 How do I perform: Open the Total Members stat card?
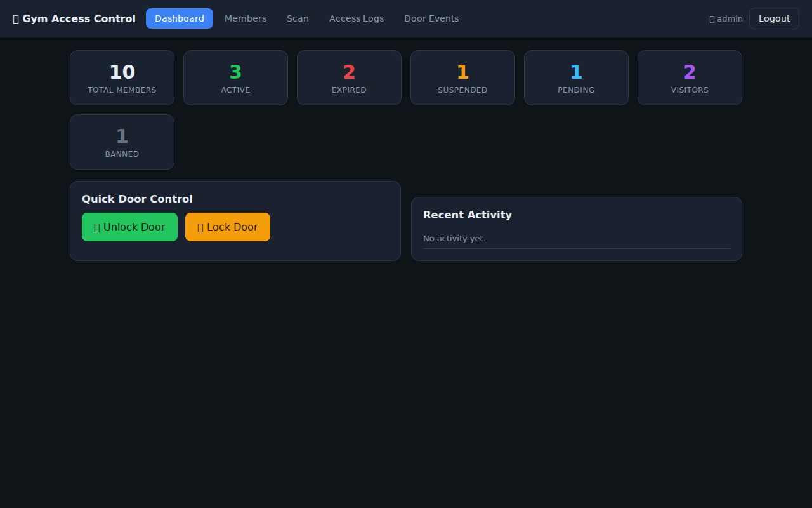(122, 77)
